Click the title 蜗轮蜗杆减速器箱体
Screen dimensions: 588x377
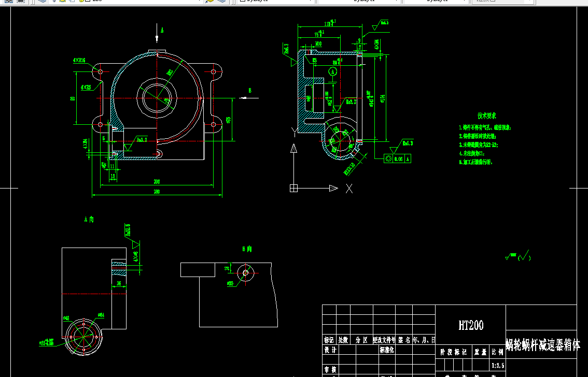(543, 345)
